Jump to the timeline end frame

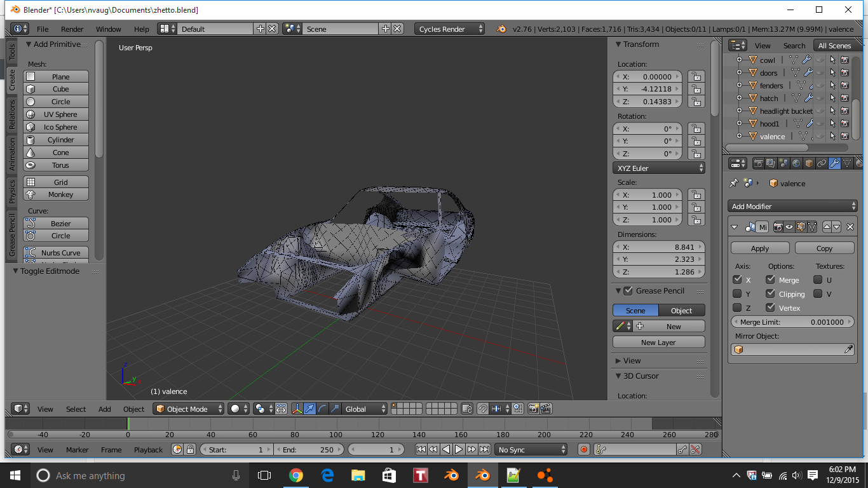pyautogui.click(x=484, y=450)
